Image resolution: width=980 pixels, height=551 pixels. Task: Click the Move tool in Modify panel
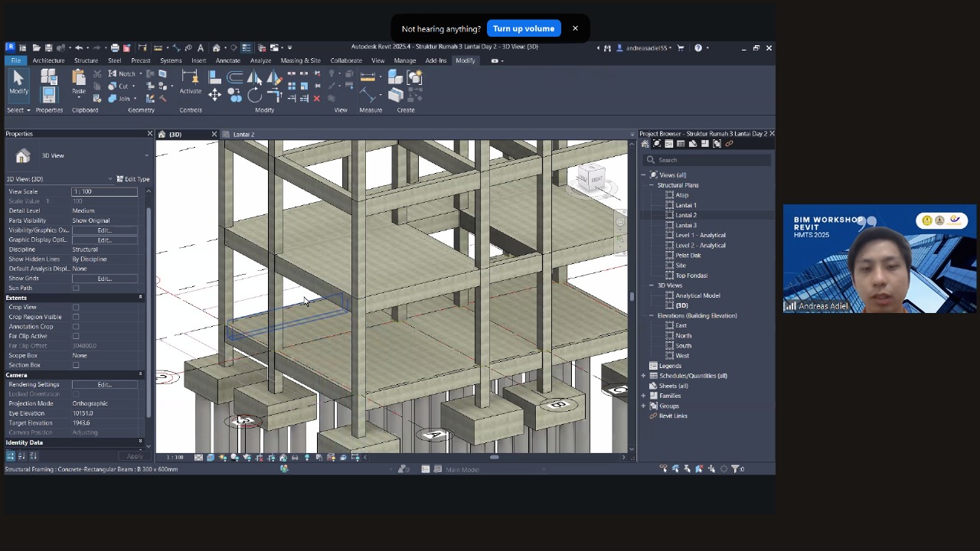[214, 95]
